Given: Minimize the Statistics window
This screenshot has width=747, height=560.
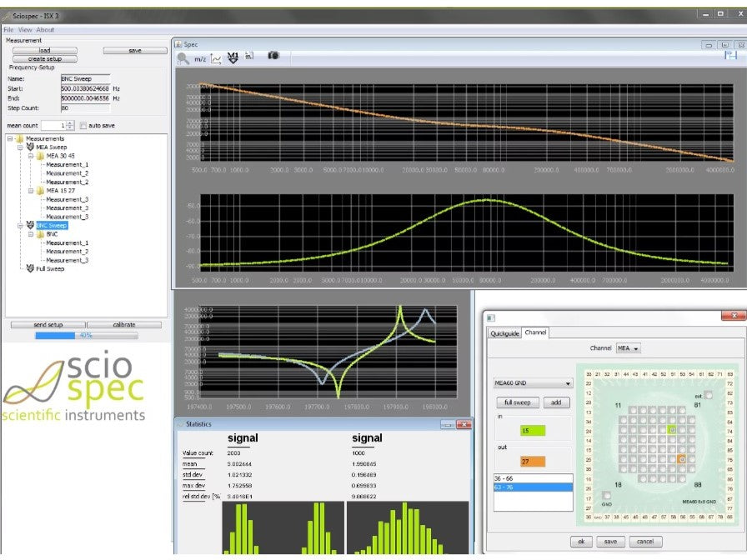Looking at the screenshot, I should pos(448,424).
